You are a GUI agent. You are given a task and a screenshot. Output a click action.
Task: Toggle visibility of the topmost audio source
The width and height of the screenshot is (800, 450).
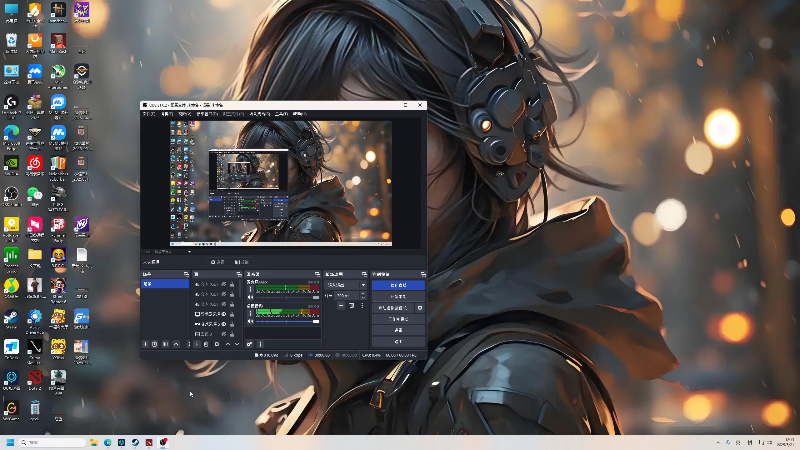223,284
